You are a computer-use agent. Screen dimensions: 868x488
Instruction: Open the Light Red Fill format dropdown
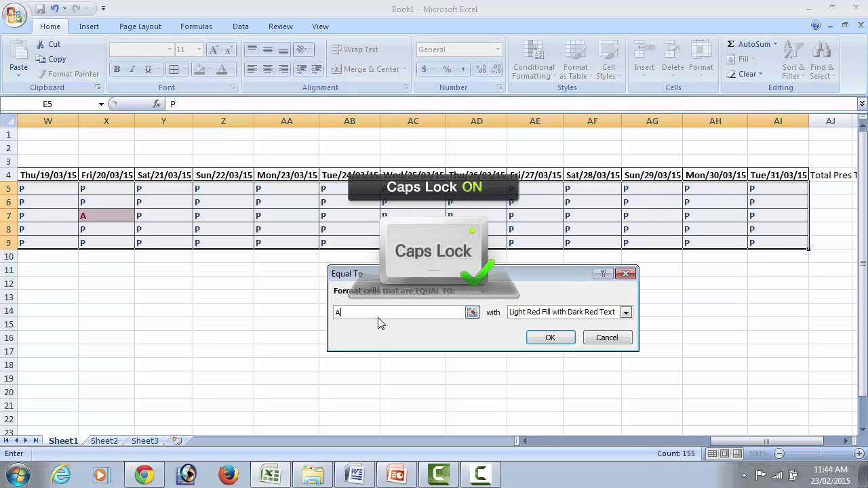pyautogui.click(x=626, y=312)
